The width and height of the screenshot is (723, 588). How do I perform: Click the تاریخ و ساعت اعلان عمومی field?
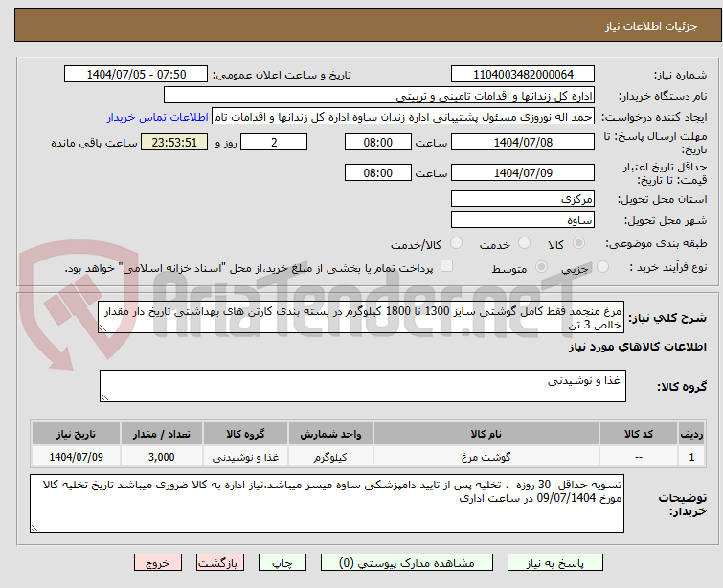coord(136,74)
